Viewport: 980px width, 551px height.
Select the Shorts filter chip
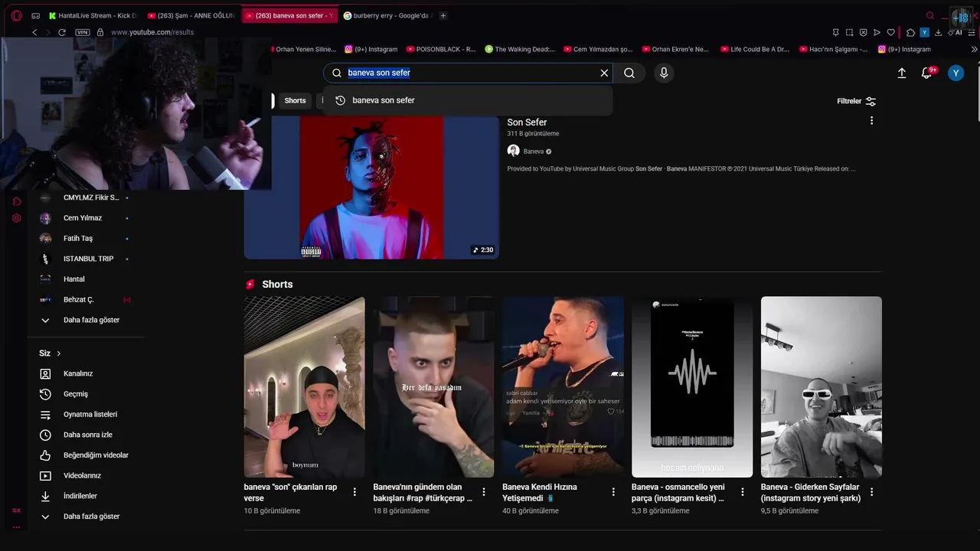[295, 101]
